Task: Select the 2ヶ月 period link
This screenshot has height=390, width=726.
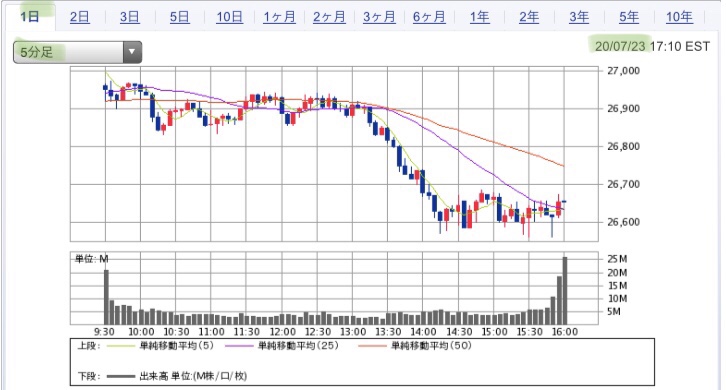Action: tap(329, 17)
